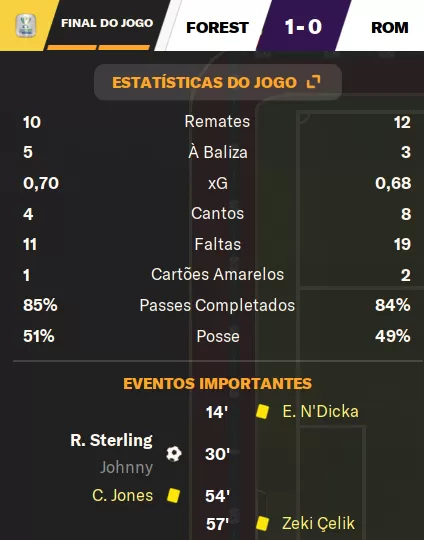Open assist provider Johnny's profile
The height and width of the screenshot is (540, 424).
[126, 467]
